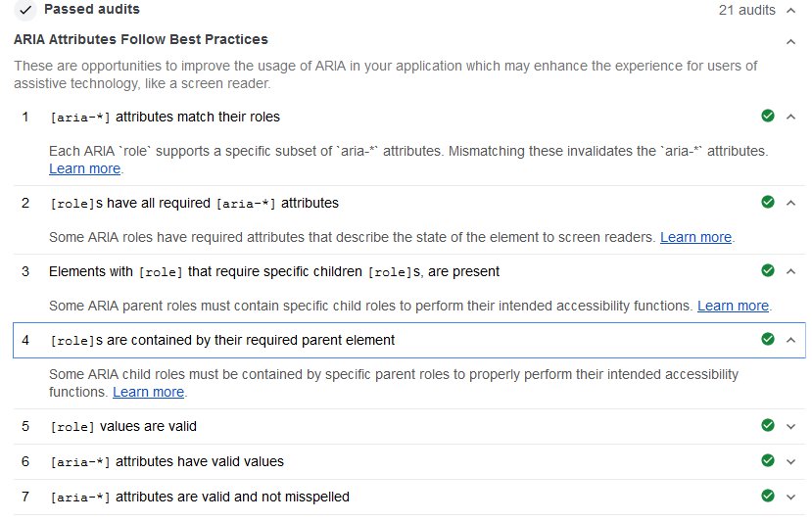Open Learn more link for required attributes
812x522 pixels.
695,237
